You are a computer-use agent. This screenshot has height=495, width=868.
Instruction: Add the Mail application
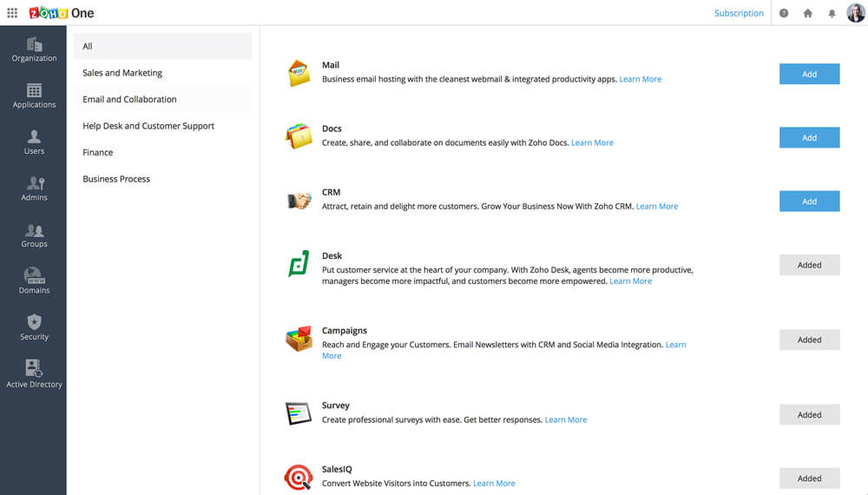[809, 74]
